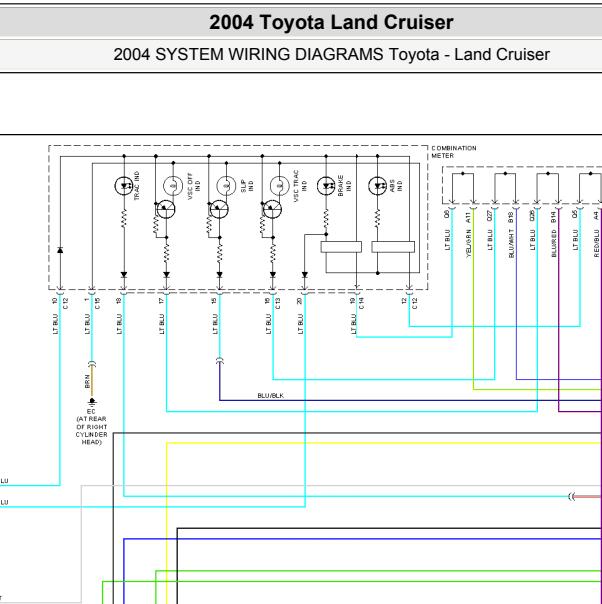Click the 'Q27' connector pin label
602x604 pixels.
point(490,216)
